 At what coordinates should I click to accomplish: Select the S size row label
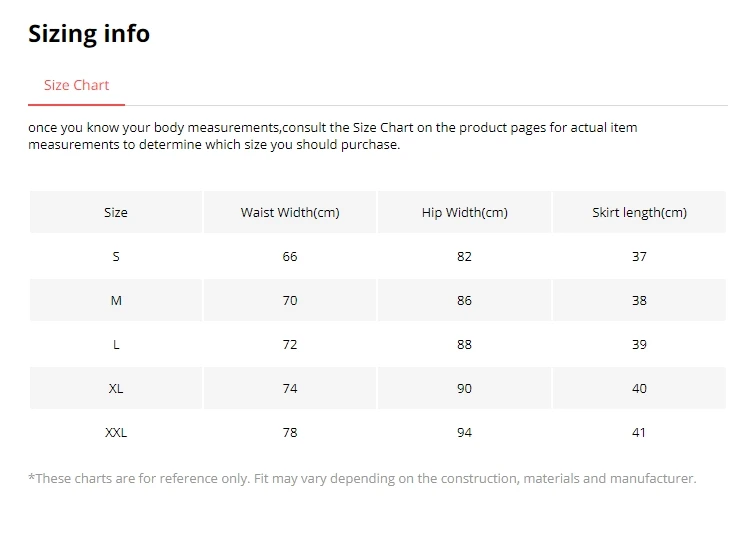pos(116,257)
